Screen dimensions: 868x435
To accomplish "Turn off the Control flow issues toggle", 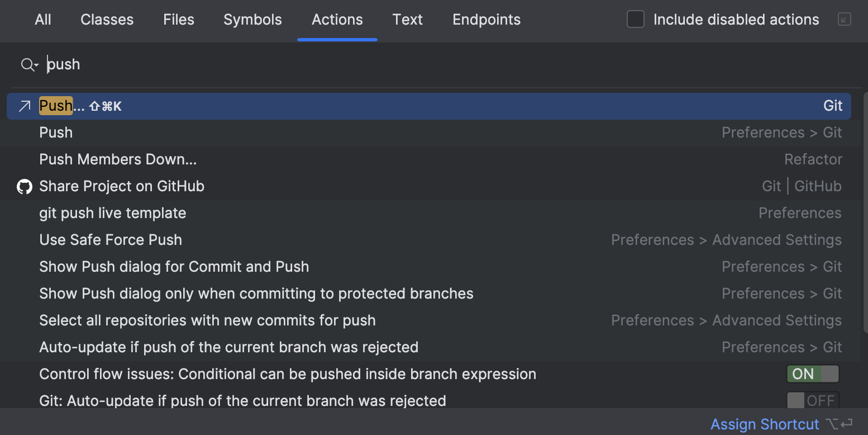I will click(813, 373).
